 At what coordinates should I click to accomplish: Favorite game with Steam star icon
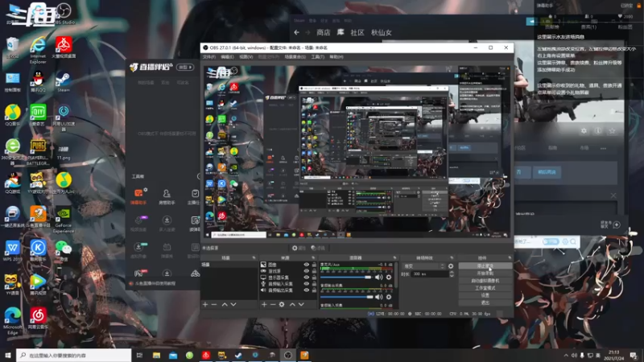pyautogui.click(x=612, y=131)
